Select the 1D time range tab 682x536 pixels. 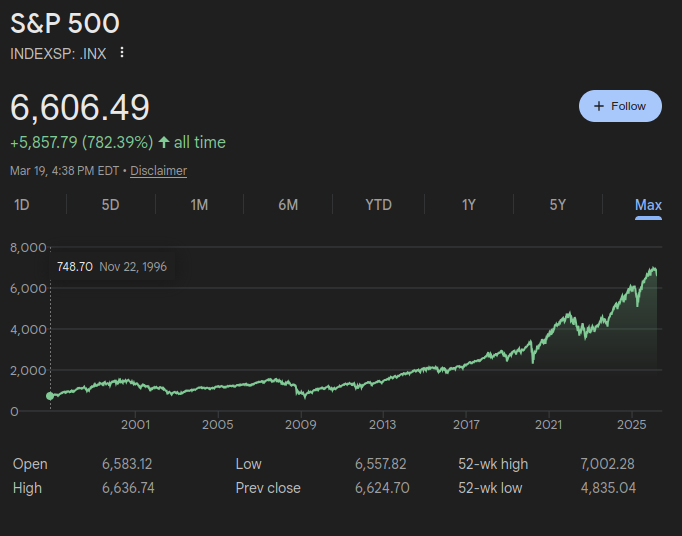[x=22, y=204]
